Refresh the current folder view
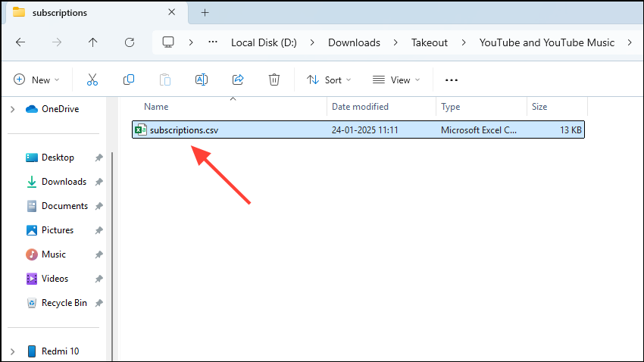The image size is (644, 362). coord(130,42)
